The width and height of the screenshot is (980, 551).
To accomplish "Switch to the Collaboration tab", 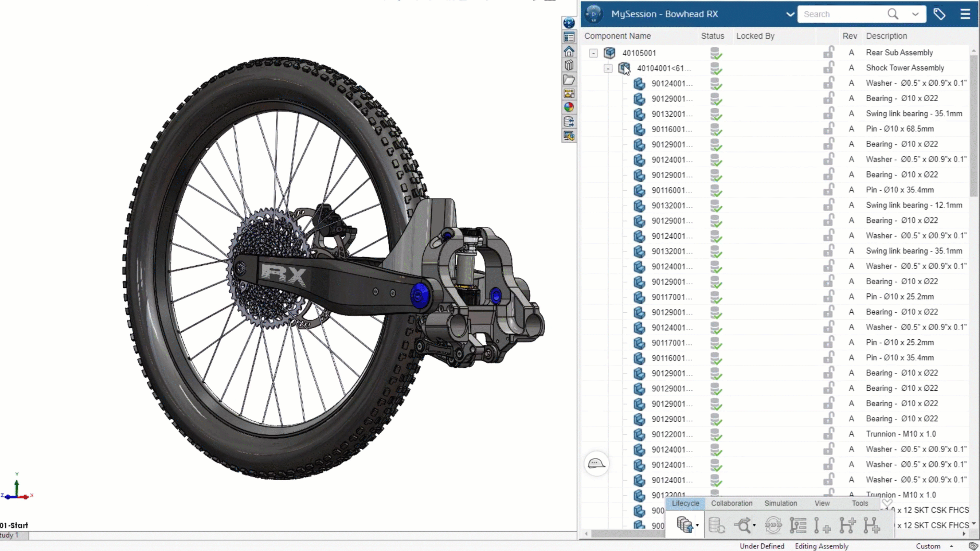I will (732, 503).
